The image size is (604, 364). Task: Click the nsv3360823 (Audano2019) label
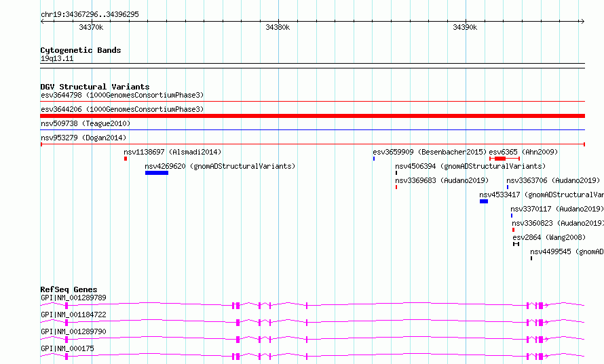click(x=558, y=223)
